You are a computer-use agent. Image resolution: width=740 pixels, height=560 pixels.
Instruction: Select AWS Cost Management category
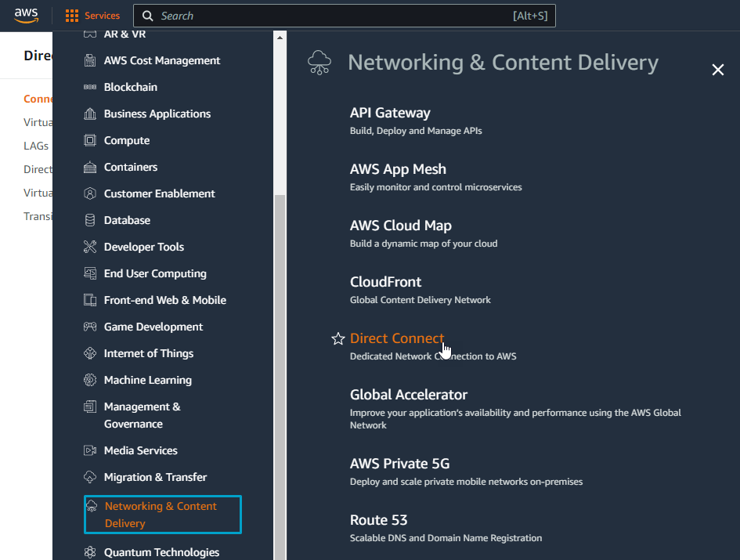pos(162,60)
